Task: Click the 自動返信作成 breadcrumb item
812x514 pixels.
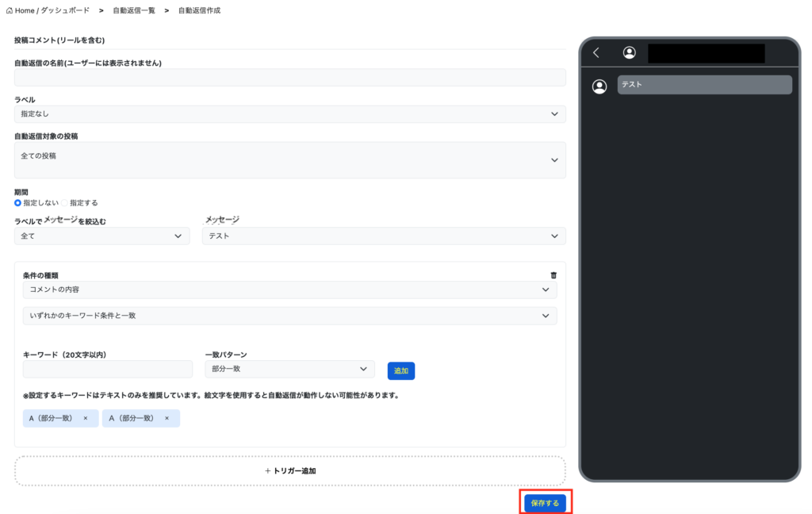Action: coord(199,10)
